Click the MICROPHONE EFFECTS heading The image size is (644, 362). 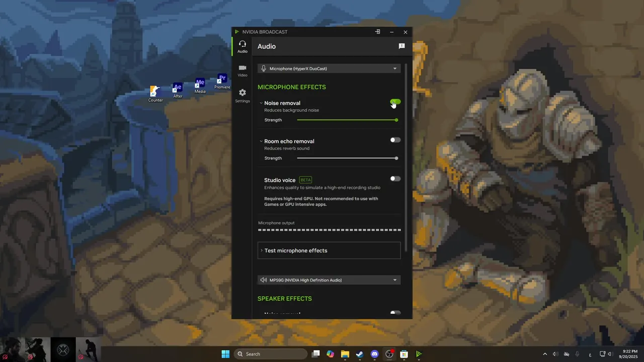292,87
